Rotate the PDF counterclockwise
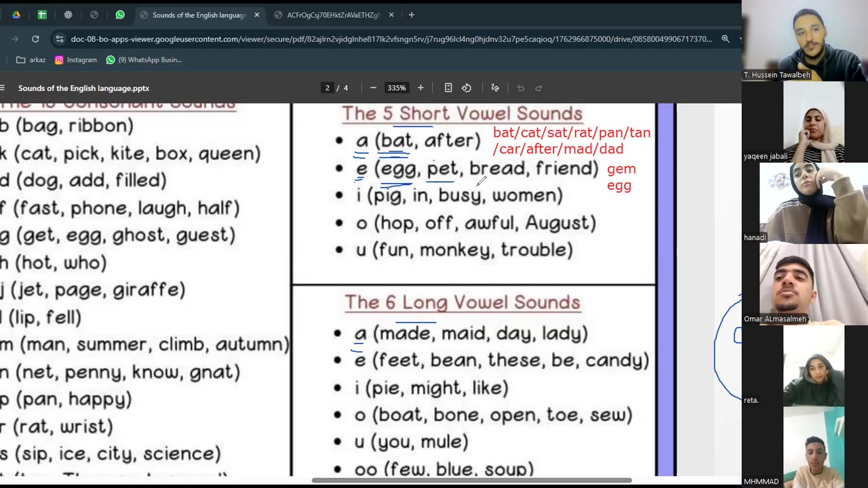This screenshot has width=868, height=488. (467, 88)
